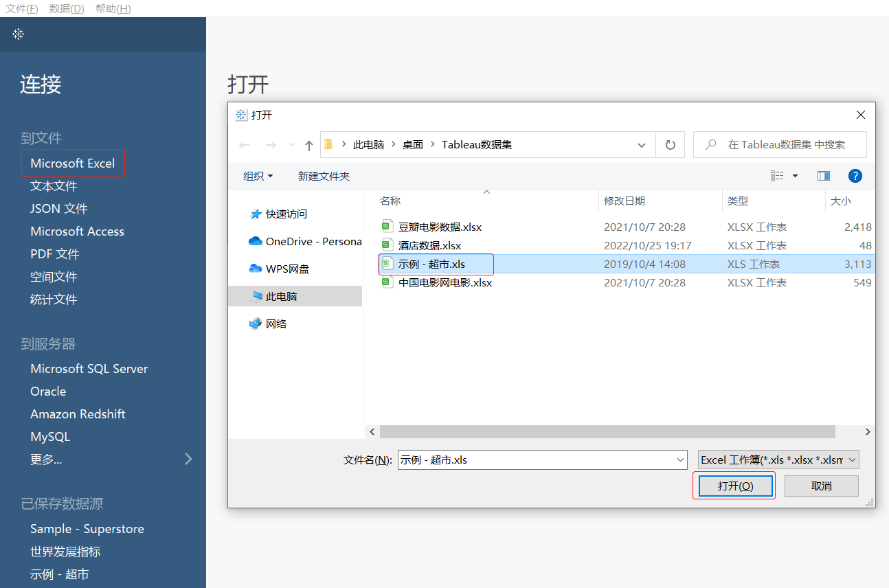Select Microsoft SQL Server connector
Screen dimensions: 889x588
point(89,369)
